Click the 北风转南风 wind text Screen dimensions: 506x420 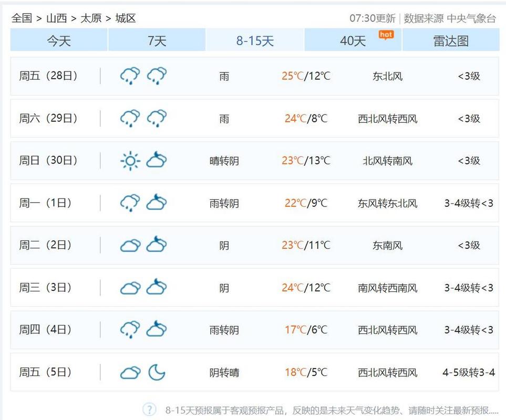388,161
